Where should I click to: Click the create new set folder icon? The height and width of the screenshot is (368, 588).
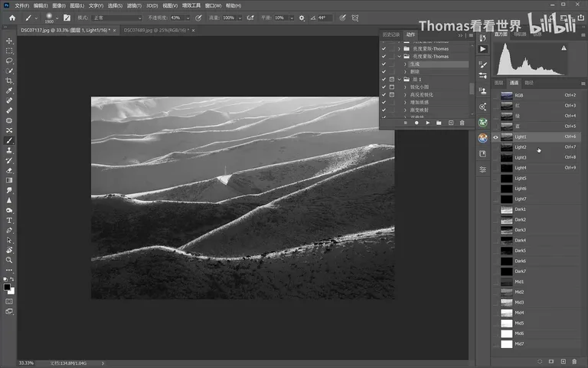439,123
